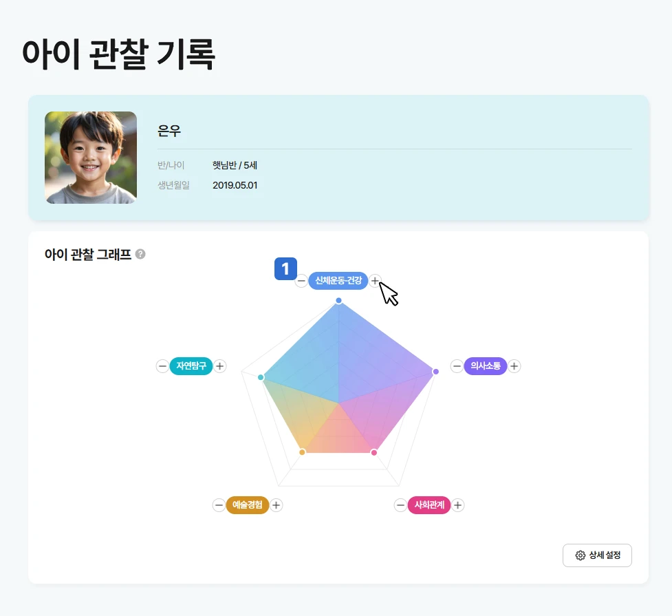This screenshot has width=672, height=616.
Task: Increase the 의사소통 score with plus
Action: click(514, 366)
